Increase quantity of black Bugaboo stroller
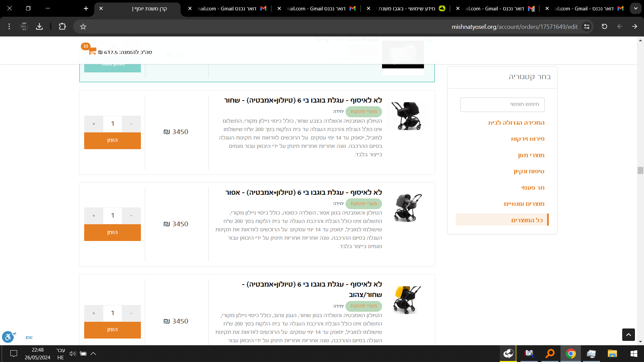 tap(94, 124)
